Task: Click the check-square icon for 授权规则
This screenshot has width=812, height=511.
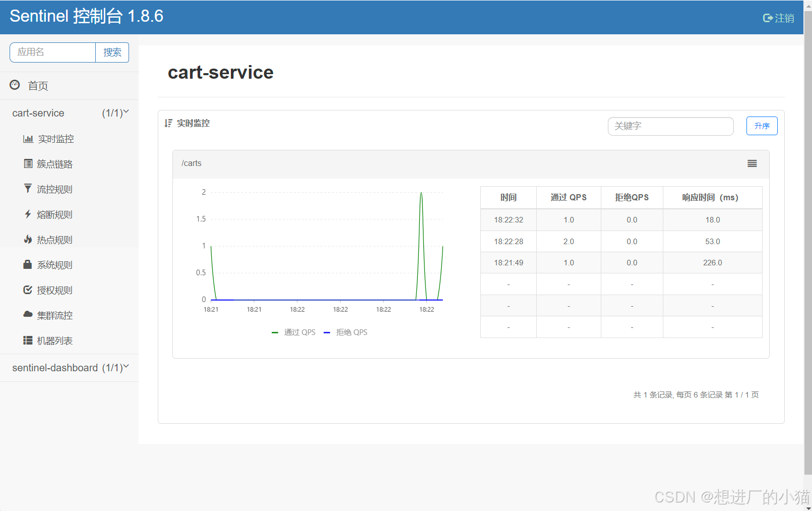Action: pyautogui.click(x=28, y=290)
